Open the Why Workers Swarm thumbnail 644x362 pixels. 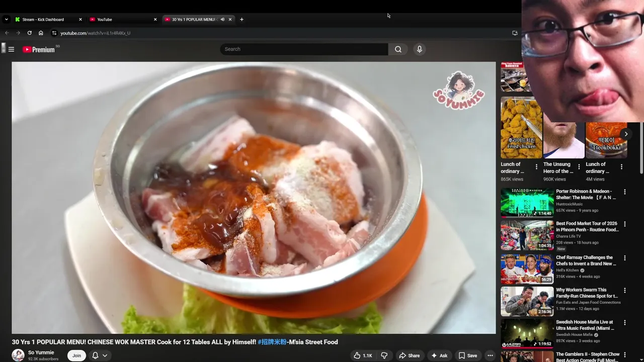click(527, 301)
